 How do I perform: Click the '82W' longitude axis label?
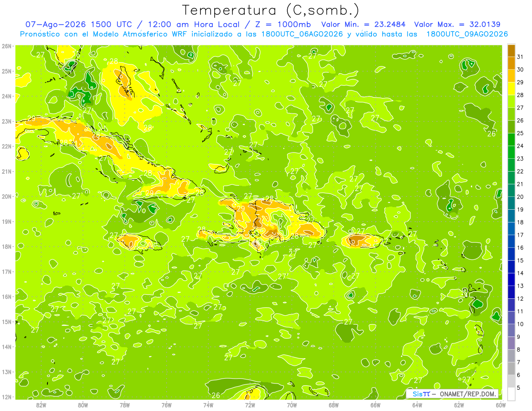point(41,405)
